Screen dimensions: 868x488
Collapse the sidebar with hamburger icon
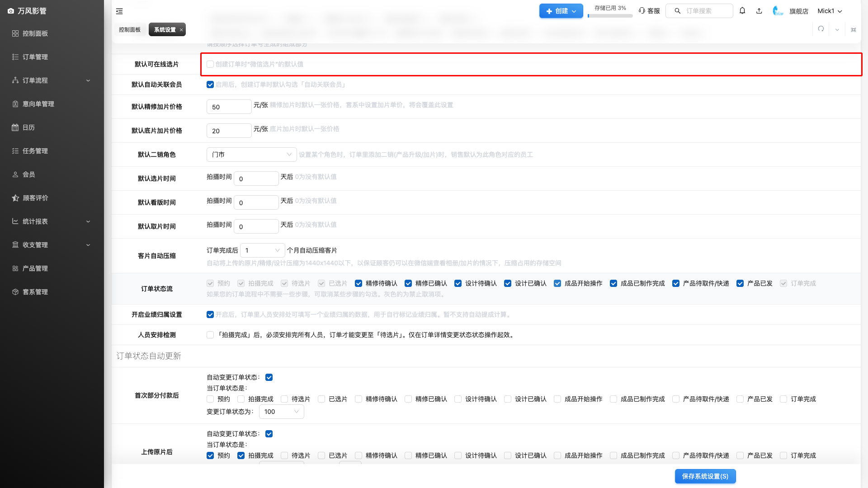click(119, 11)
